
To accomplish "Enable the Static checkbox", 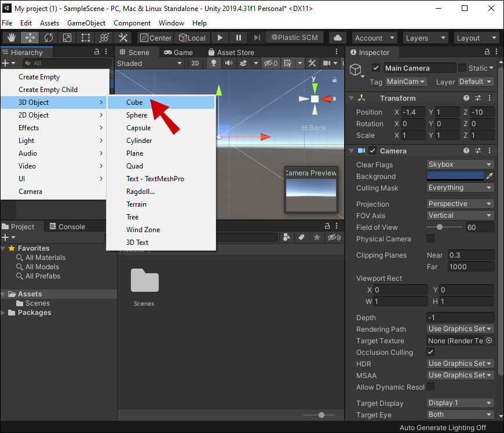I will coord(462,68).
